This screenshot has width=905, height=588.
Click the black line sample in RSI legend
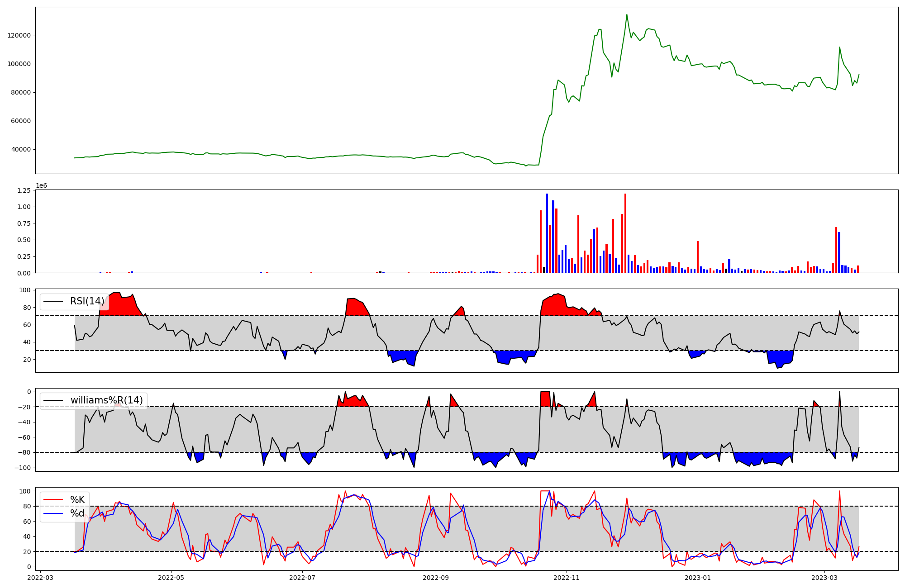[53, 301]
